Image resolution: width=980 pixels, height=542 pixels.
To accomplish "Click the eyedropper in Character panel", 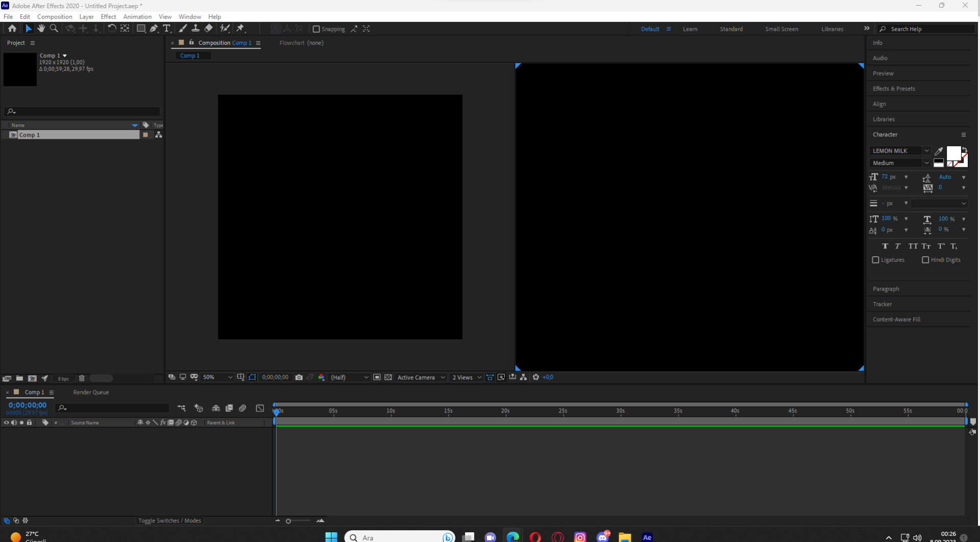I will click(x=939, y=151).
